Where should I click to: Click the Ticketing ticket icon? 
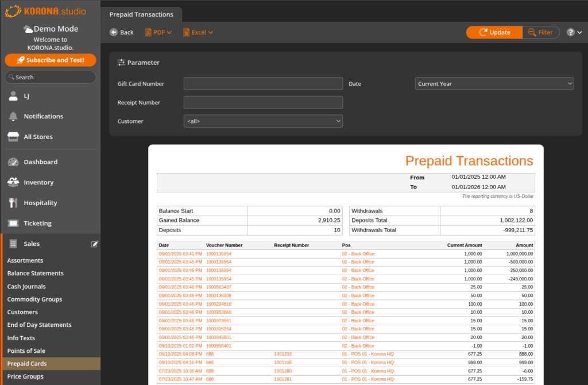click(13, 224)
